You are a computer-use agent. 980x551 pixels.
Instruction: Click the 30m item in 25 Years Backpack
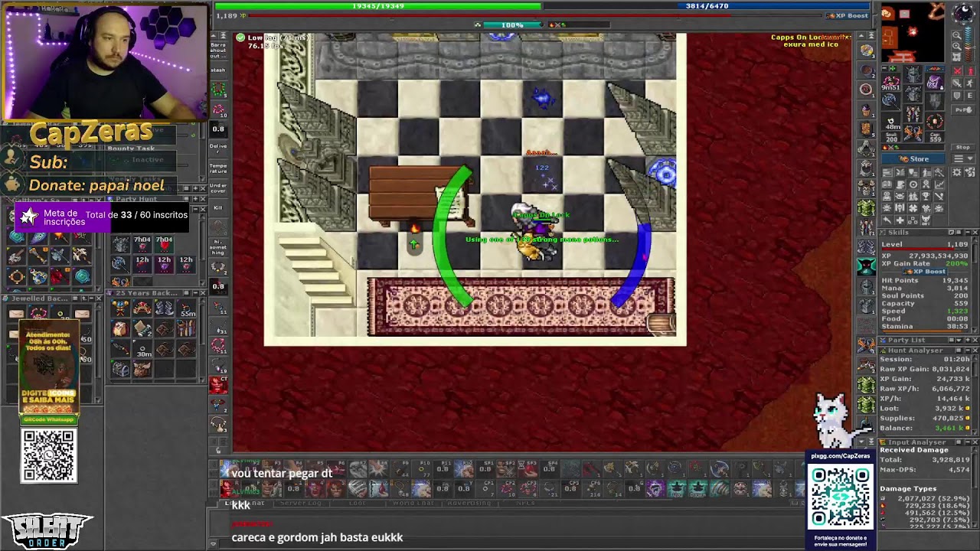tap(142, 349)
